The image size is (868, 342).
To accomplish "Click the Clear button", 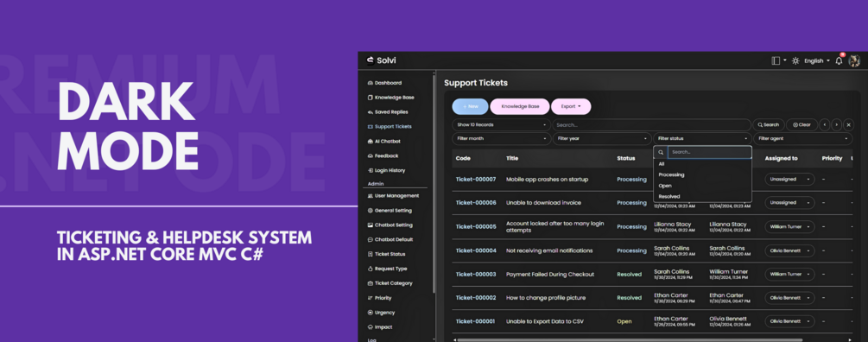I will pos(801,125).
